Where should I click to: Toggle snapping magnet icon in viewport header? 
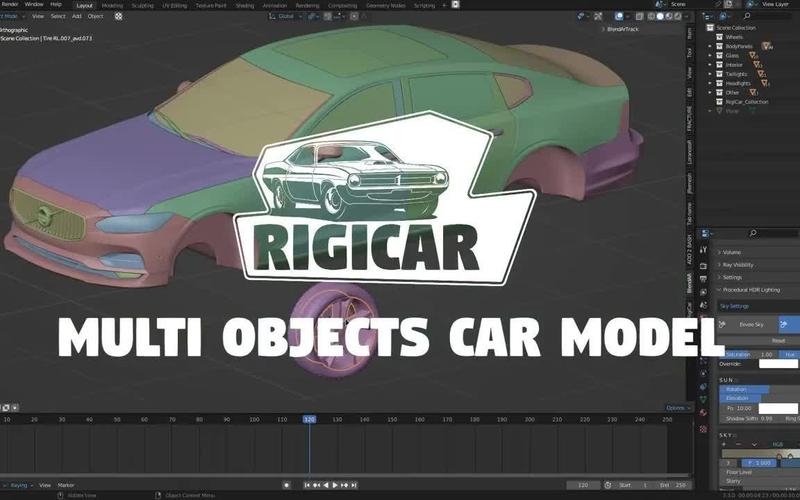click(x=328, y=16)
